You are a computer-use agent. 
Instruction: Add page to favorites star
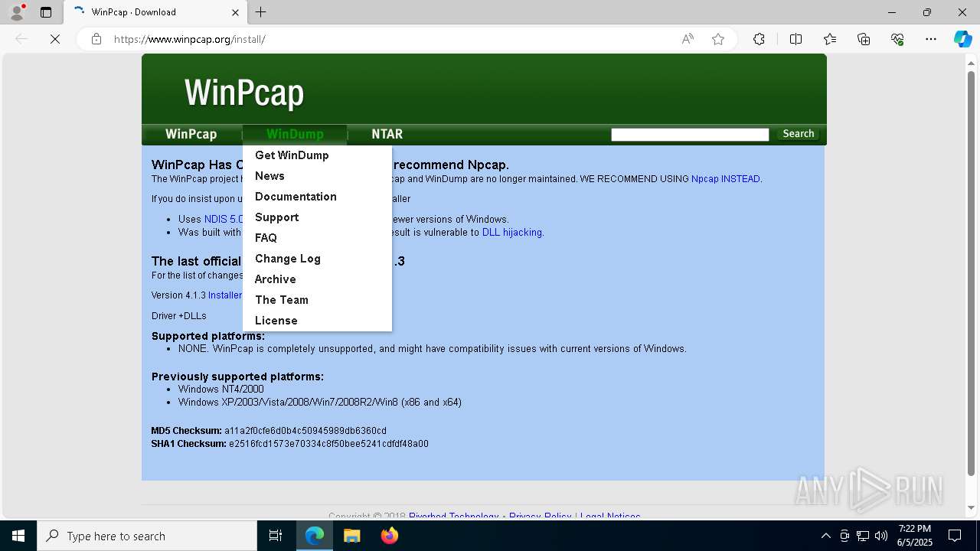718,39
